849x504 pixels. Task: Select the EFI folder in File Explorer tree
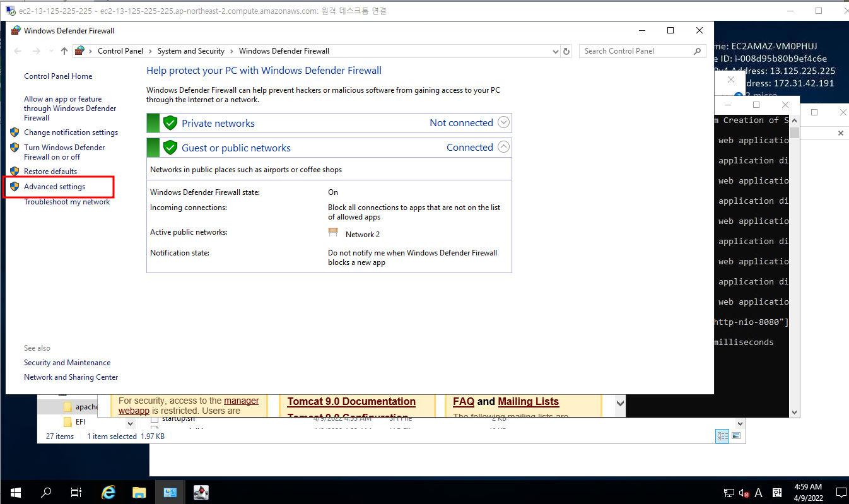tap(80, 422)
